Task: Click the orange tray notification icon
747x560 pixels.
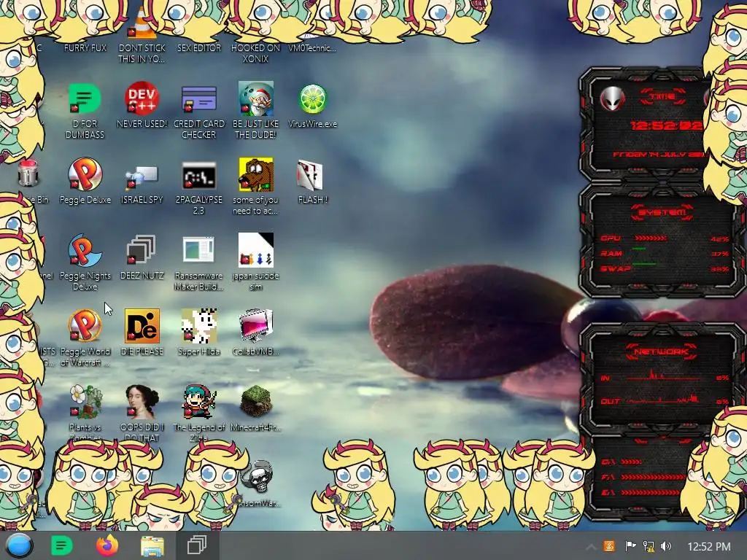Action: click(609, 546)
